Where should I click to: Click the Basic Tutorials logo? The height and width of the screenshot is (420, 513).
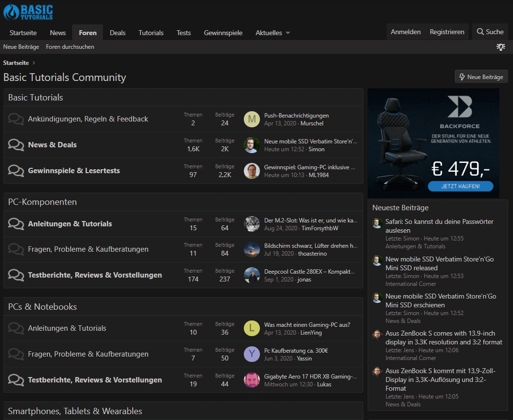pyautogui.click(x=28, y=12)
